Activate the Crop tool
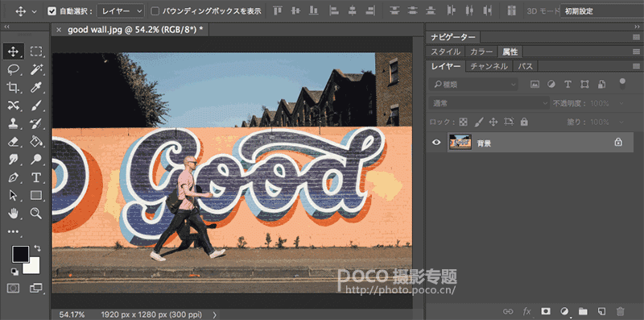The height and width of the screenshot is (320, 644). point(13,87)
